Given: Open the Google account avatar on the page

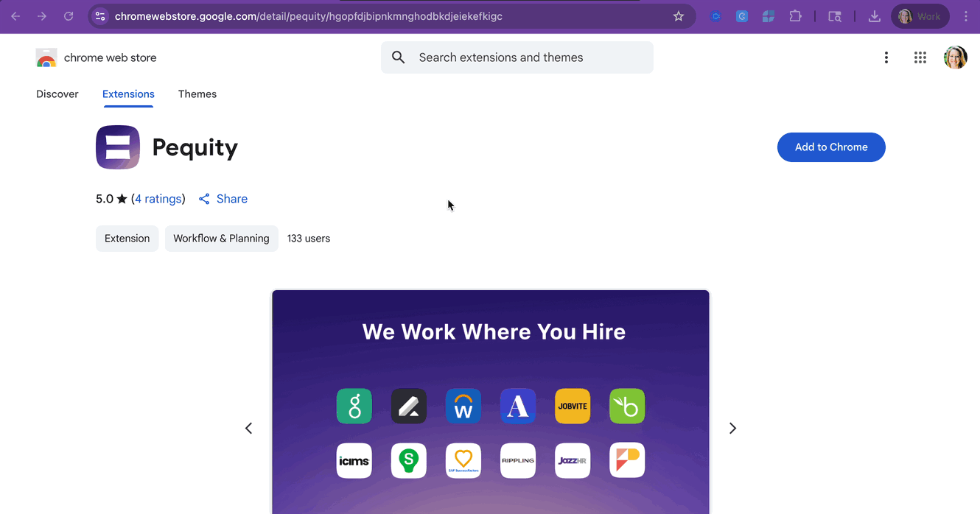Looking at the screenshot, I should pyautogui.click(x=956, y=57).
